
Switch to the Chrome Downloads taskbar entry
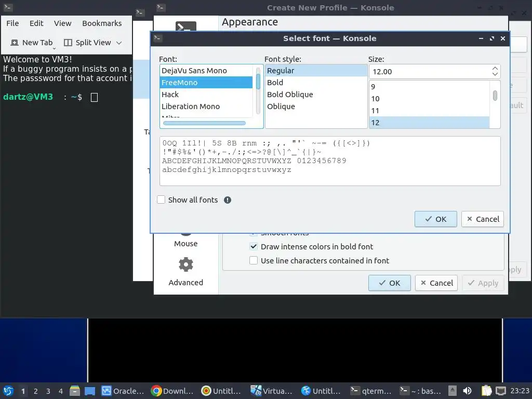[172, 391]
